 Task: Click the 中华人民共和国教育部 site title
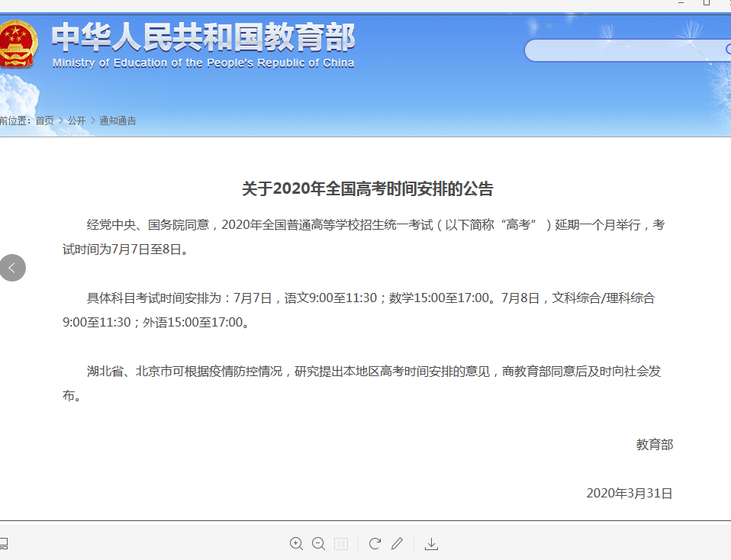[x=203, y=37]
